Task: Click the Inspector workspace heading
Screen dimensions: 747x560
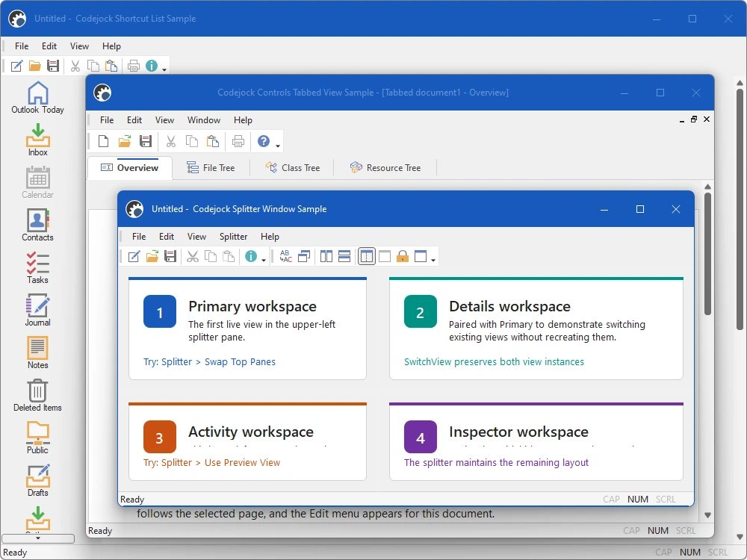Action: pyautogui.click(x=519, y=432)
